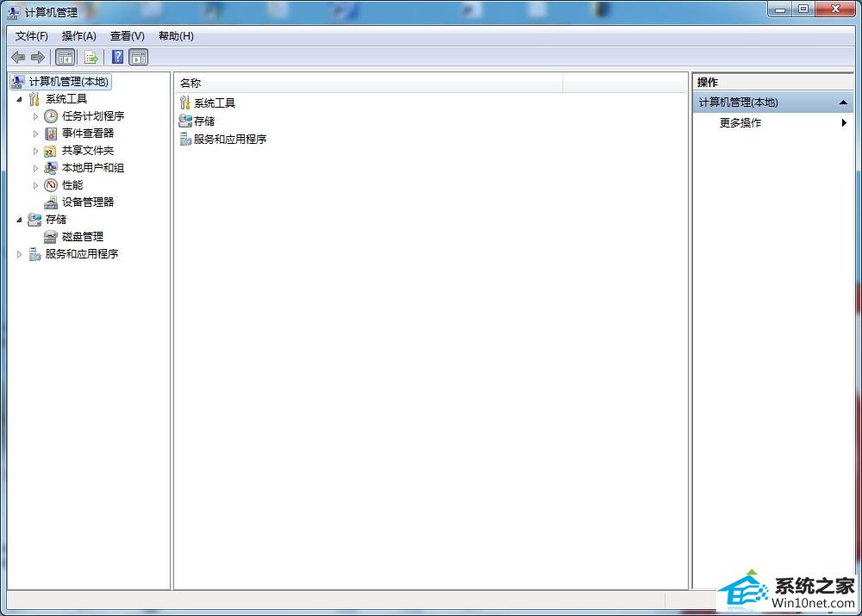This screenshot has height=616, width=862.
Task: Select 任务计划程序 in the tree
Action: tap(93, 116)
